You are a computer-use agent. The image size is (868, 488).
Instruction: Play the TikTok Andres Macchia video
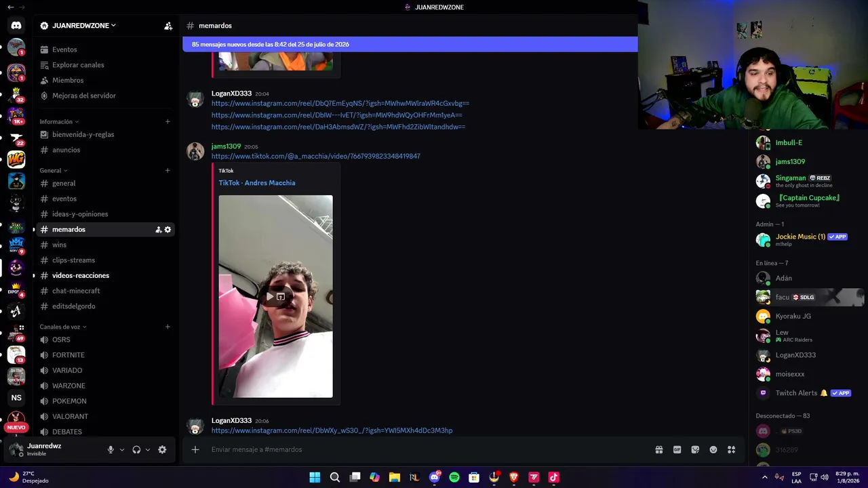coord(270,297)
